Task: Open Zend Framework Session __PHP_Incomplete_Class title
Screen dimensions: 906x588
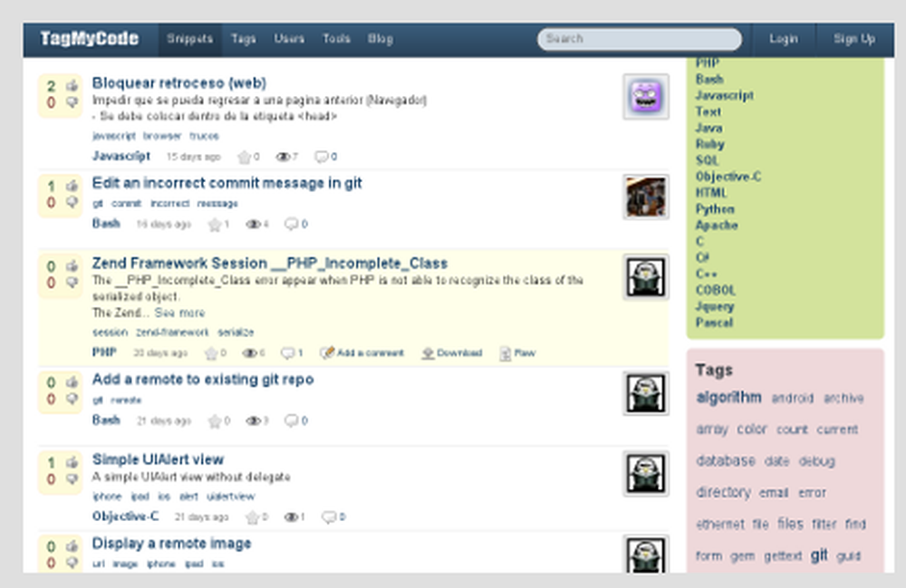Action: [270, 264]
